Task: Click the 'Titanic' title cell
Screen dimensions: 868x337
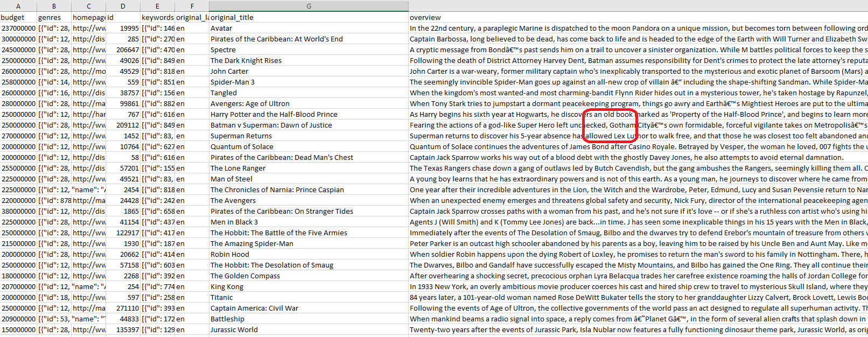Action: pyautogui.click(x=222, y=297)
